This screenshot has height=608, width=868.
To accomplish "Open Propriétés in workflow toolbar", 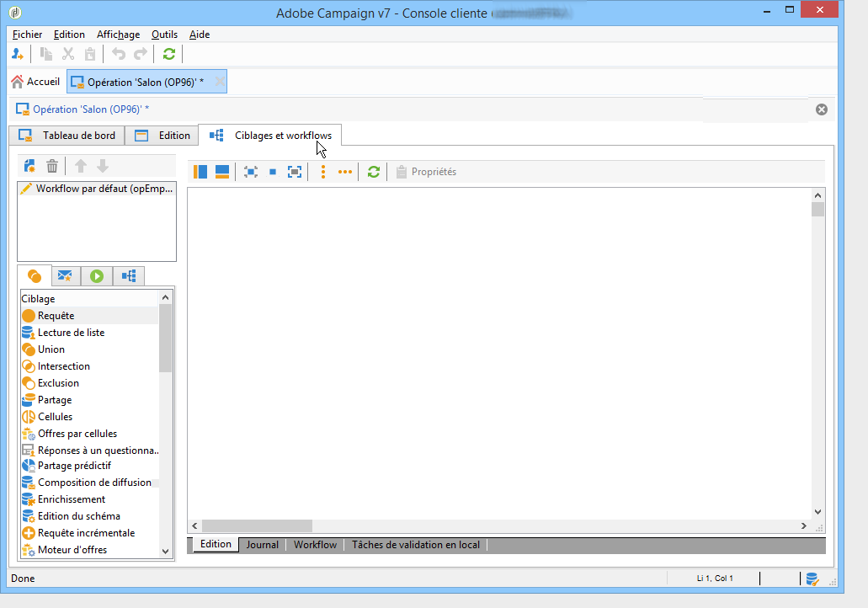I will tap(426, 172).
